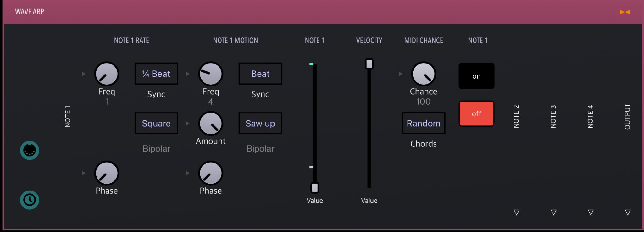
Task: Click the Note 1 Motion Freq knob
Action: (x=211, y=74)
